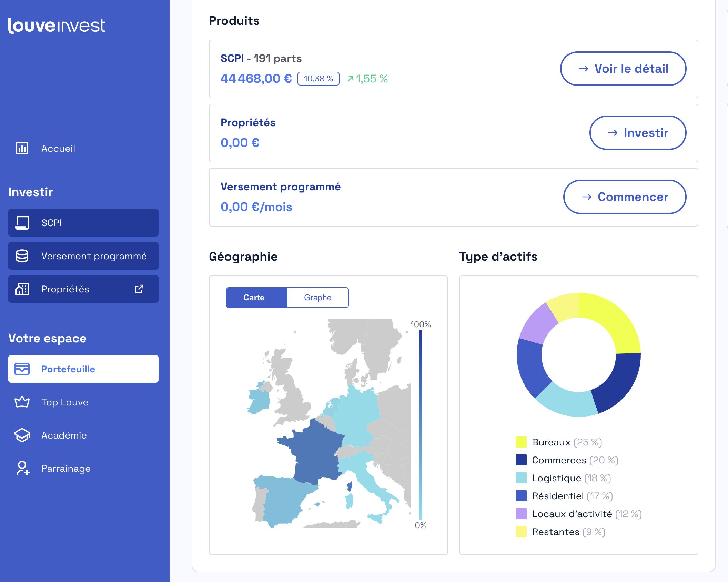Click the Accueil bar-chart icon

22,148
